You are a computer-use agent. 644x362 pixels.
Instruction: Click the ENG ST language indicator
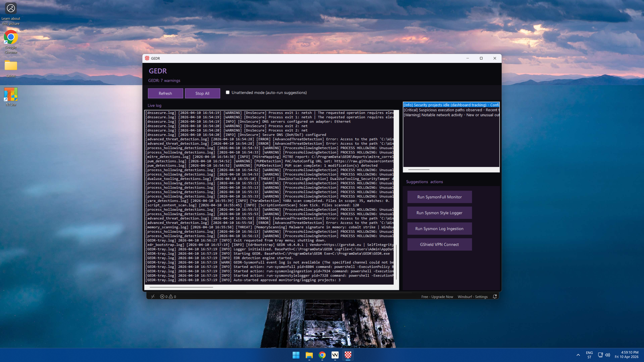pos(590,355)
